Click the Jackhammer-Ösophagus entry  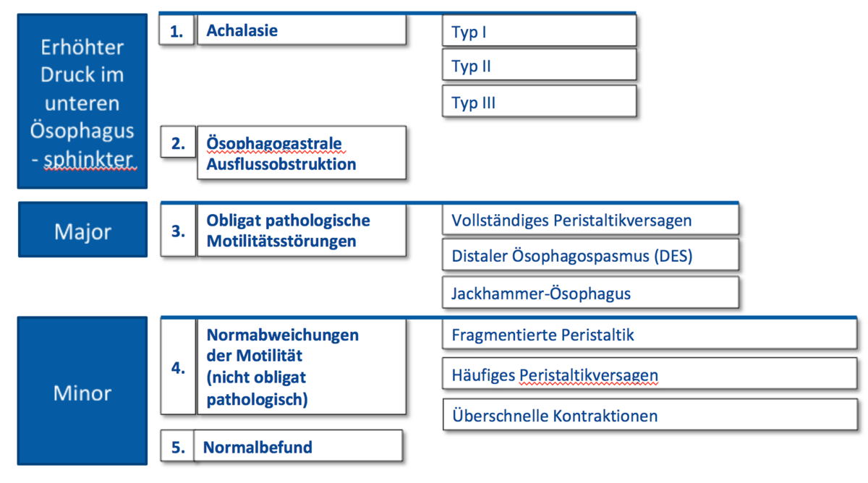(x=590, y=293)
